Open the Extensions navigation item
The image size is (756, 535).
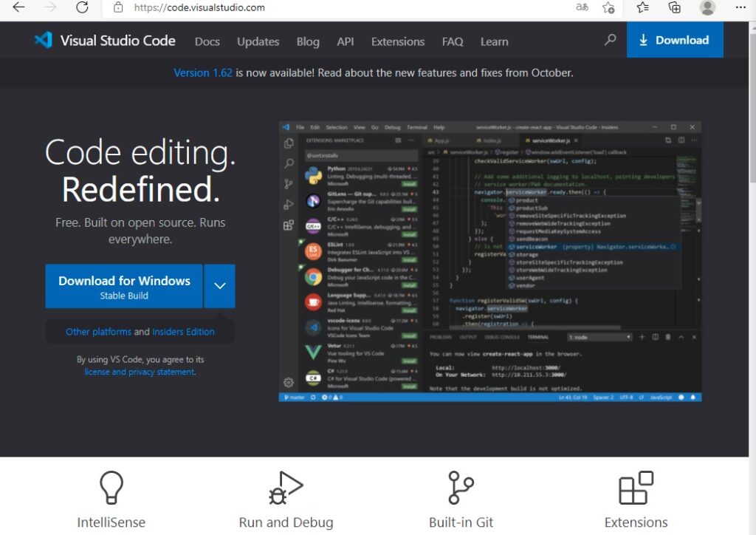[x=398, y=41]
